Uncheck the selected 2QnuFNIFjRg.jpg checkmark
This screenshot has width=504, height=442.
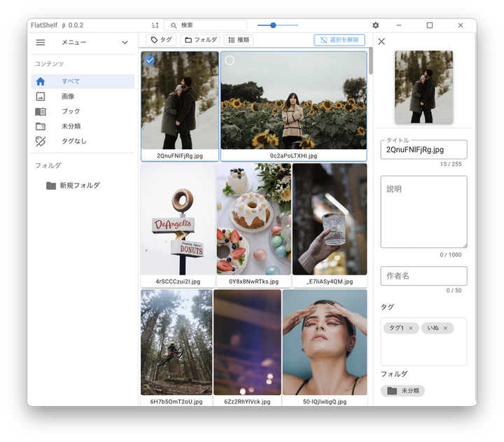point(150,60)
